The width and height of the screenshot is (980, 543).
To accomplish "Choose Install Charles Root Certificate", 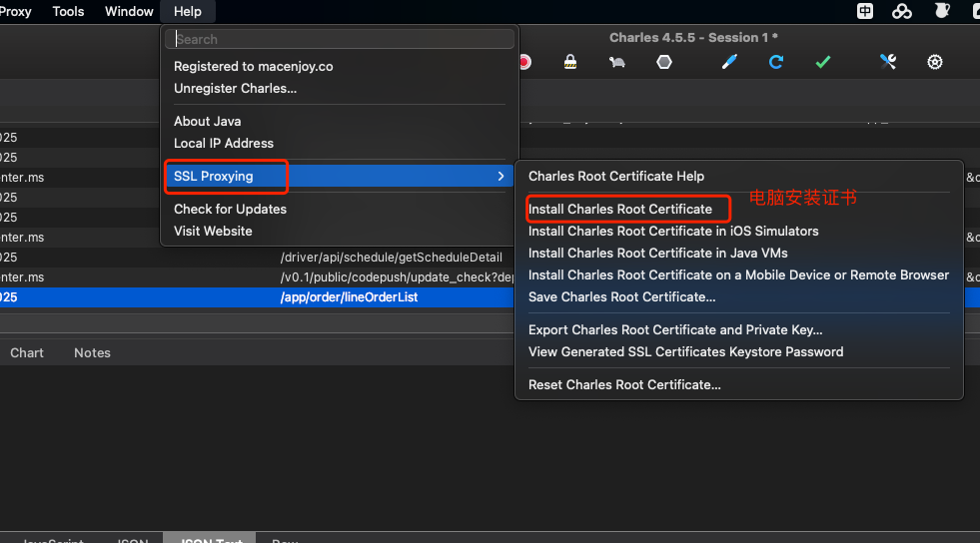I will (620, 209).
